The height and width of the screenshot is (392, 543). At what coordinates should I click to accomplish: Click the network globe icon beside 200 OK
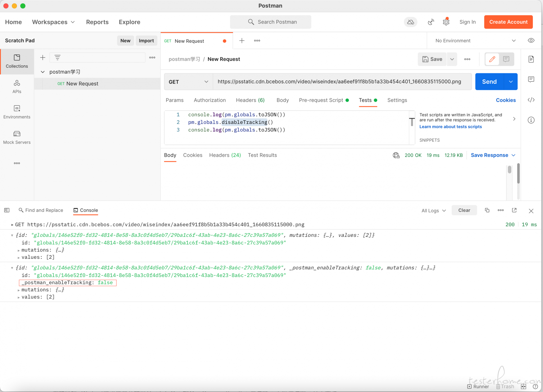tap(396, 155)
